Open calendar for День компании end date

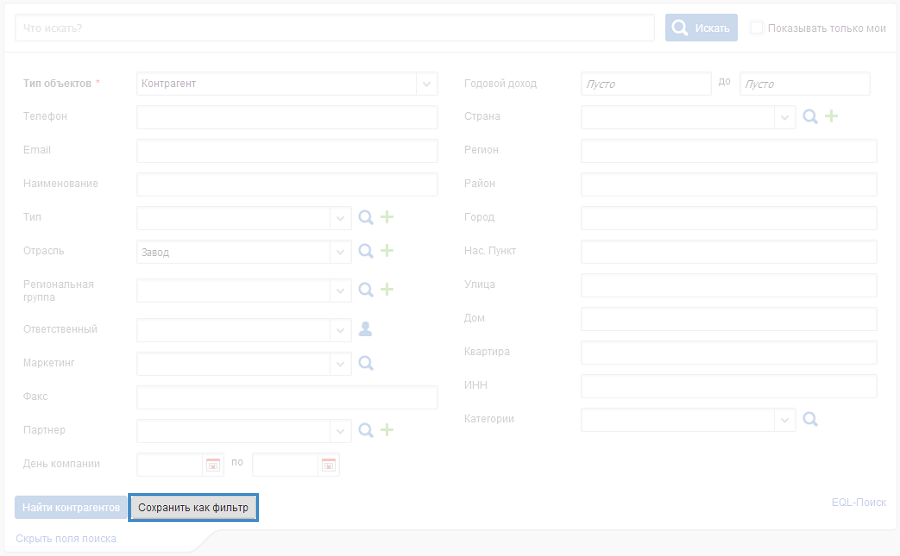click(x=329, y=464)
